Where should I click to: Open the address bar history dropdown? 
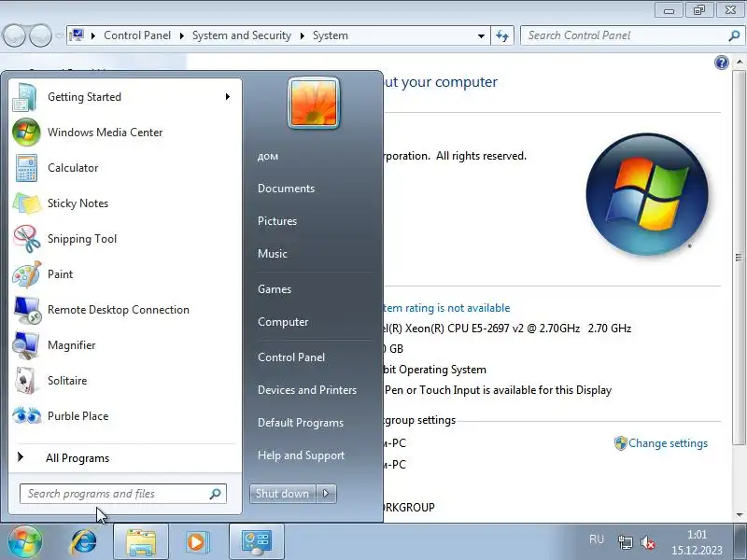click(x=481, y=35)
